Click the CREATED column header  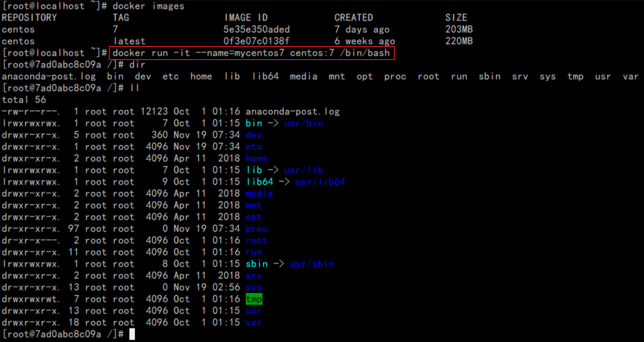(x=354, y=18)
